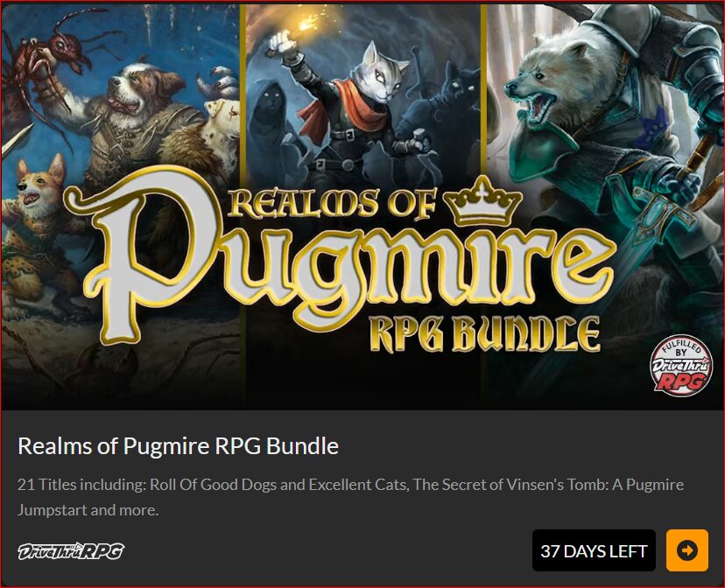This screenshot has width=725, height=588.
Task: Click the large Pugmire logo lettering
Action: click(x=339, y=263)
